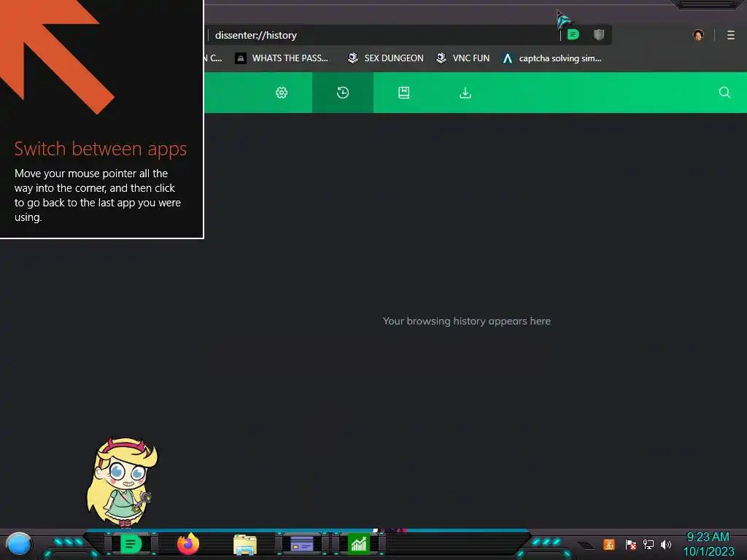Open the Downloads tab icon
This screenshot has height=560, width=747.
click(465, 93)
